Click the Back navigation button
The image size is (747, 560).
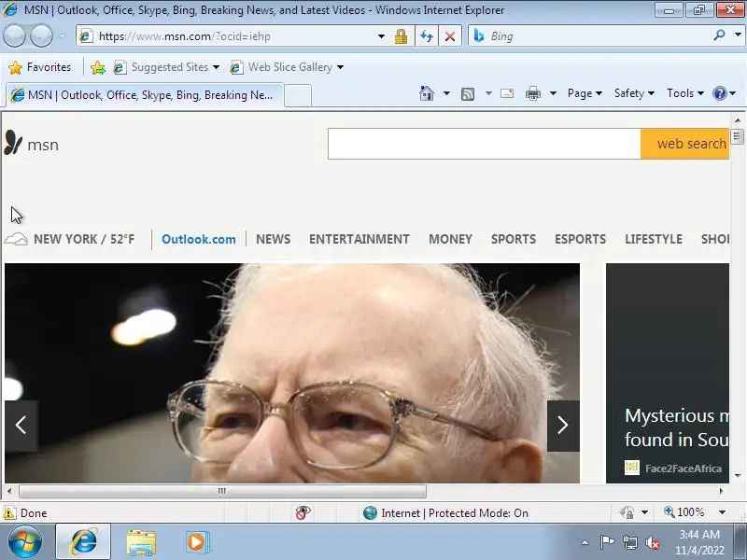click(14, 36)
